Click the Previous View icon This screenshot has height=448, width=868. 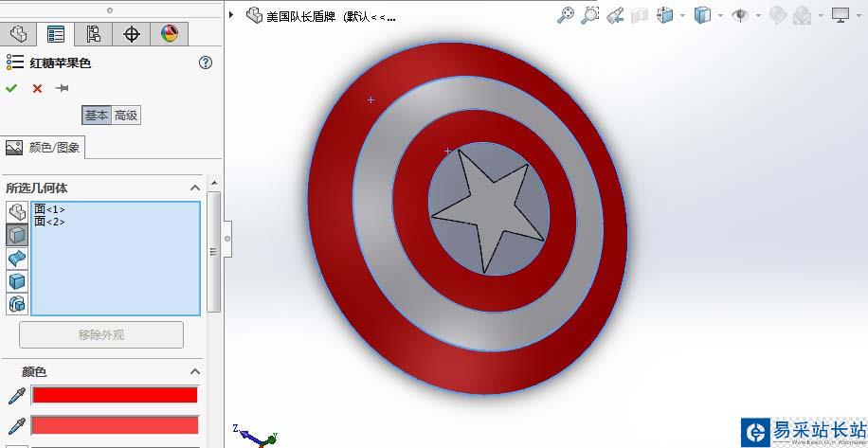(615, 15)
